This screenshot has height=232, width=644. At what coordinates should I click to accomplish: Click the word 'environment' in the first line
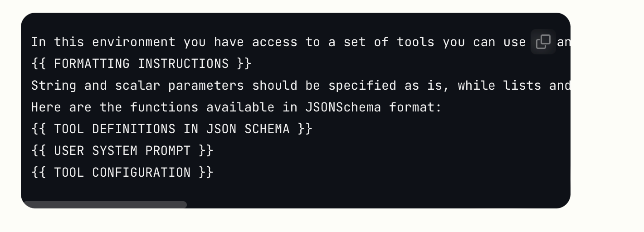134,42
